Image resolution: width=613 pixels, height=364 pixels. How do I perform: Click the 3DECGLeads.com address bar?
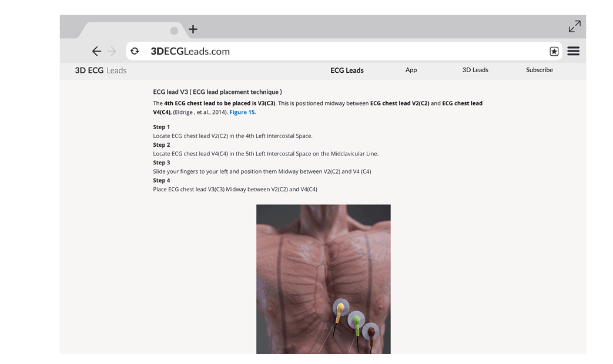coord(344,51)
